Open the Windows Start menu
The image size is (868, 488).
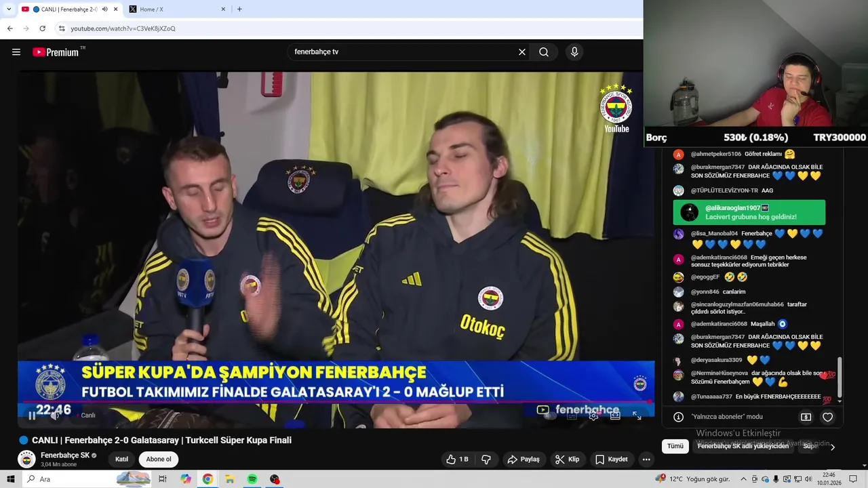pyautogui.click(x=11, y=479)
